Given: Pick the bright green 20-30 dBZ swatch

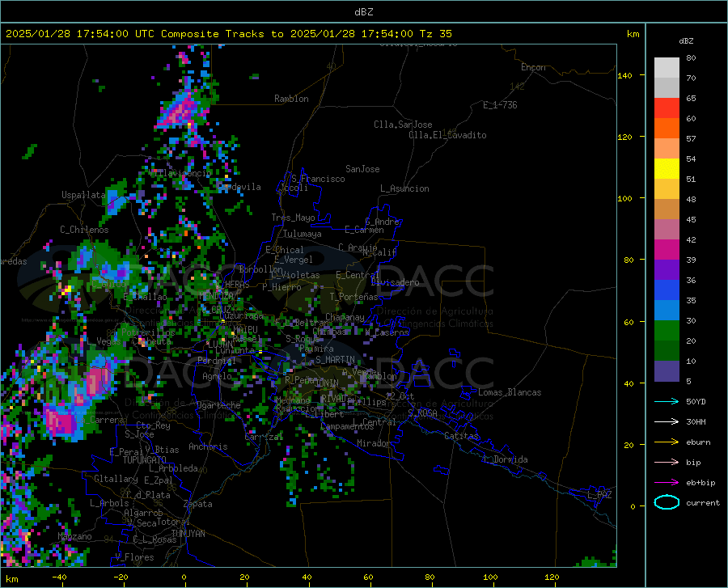Looking at the screenshot, I should pyautogui.click(x=667, y=331).
